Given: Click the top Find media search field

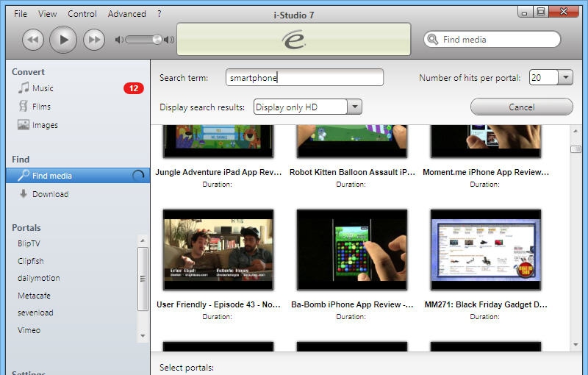Looking at the screenshot, I should click(x=492, y=39).
